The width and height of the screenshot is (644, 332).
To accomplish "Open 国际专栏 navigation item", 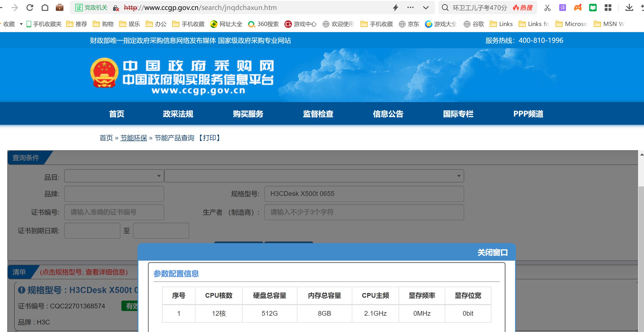I will 458,114.
